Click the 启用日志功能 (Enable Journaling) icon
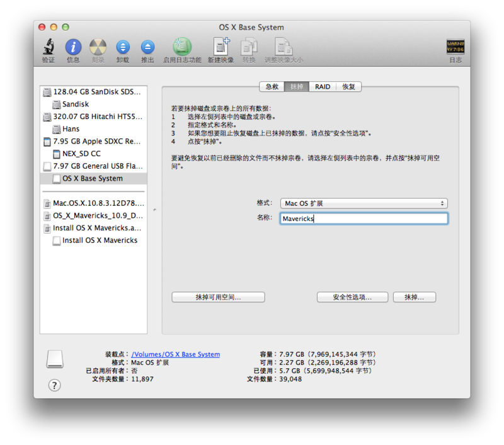The width and height of the screenshot is (504, 445). pos(182,47)
